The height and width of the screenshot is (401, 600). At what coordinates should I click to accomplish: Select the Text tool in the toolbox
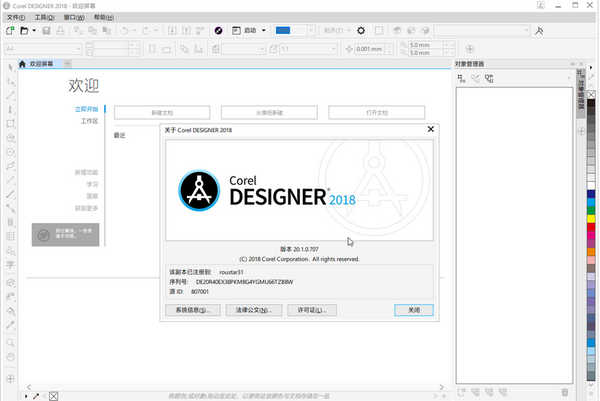click(x=11, y=265)
